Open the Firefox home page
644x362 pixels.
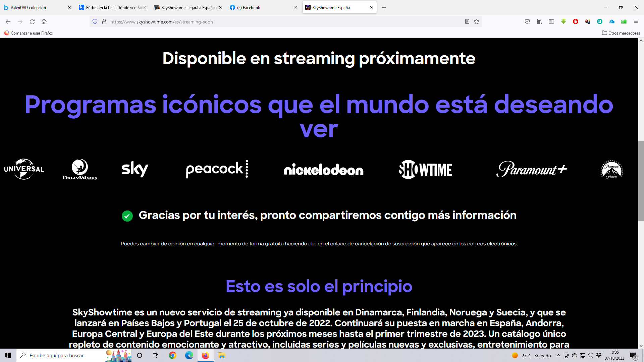click(44, 22)
